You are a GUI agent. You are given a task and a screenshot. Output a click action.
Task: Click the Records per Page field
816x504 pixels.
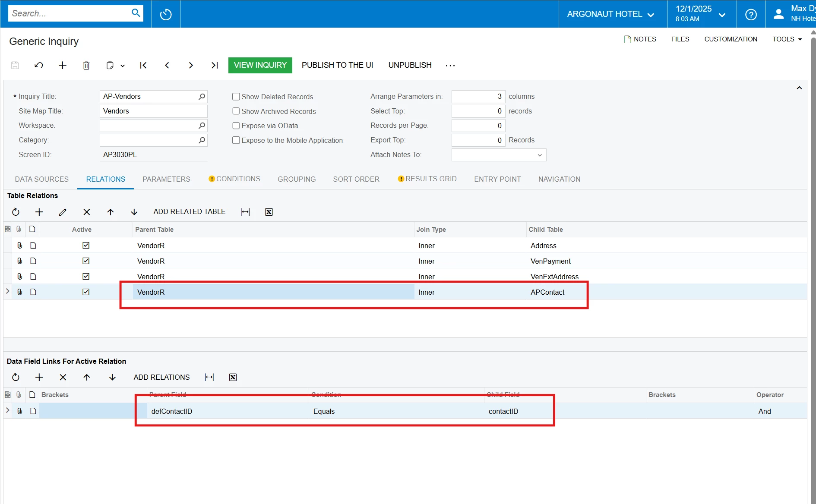478,126
